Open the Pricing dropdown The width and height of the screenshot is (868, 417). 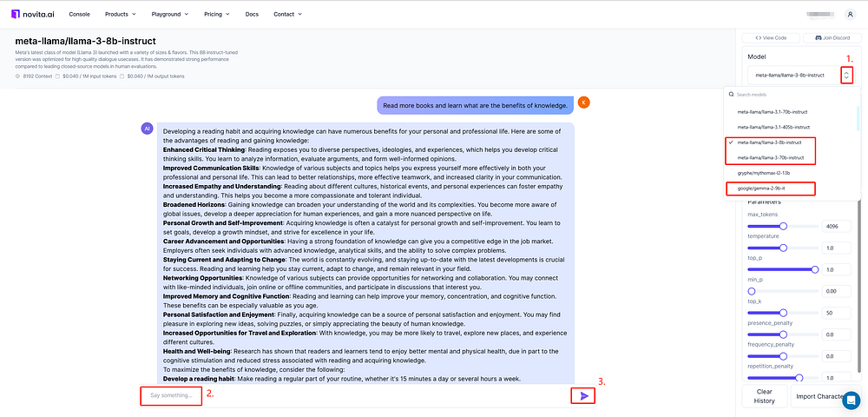216,15
